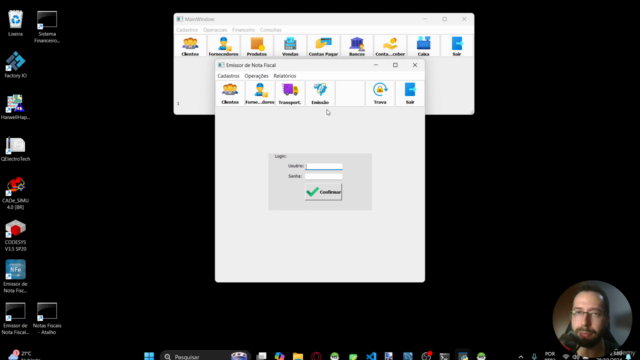Open Visual Studio Code from taskbar
Image resolution: width=640 pixels, height=360 pixels.
pyautogui.click(x=371, y=356)
